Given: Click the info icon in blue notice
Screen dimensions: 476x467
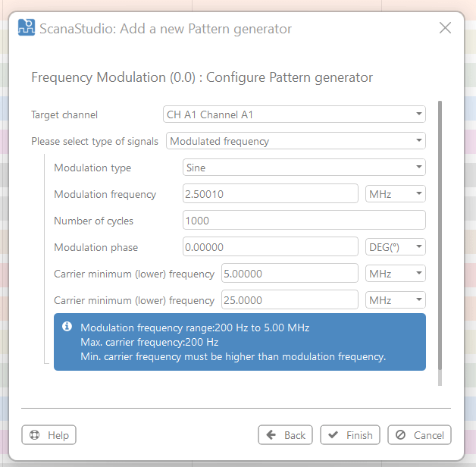Looking at the screenshot, I should tap(67, 327).
